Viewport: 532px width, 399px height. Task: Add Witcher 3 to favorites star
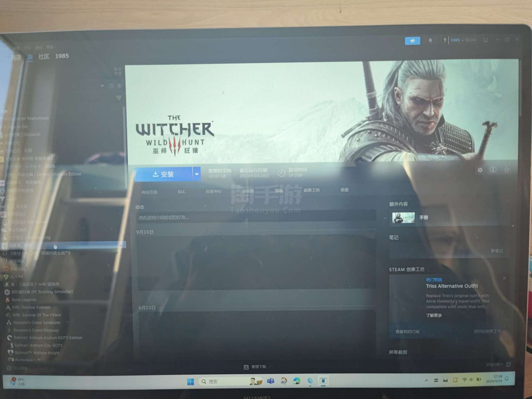pos(506,170)
